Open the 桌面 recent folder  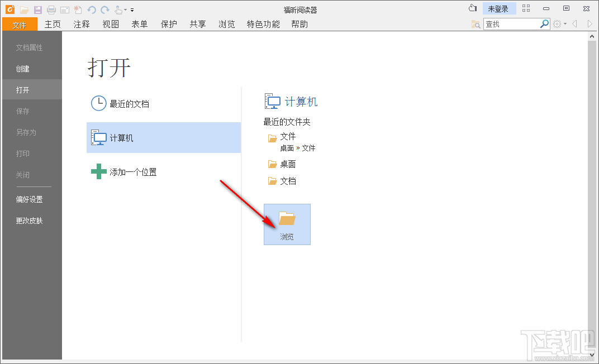point(287,164)
